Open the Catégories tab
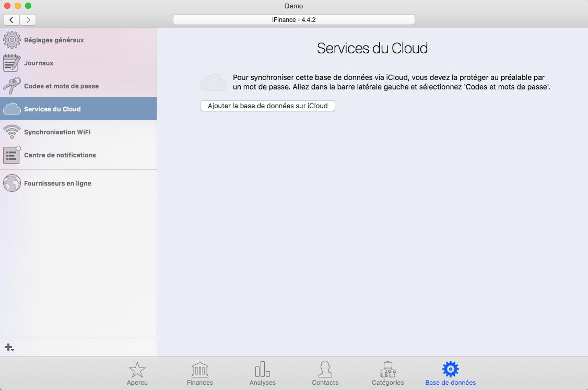This screenshot has height=390, width=588. [x=388, y=374]
